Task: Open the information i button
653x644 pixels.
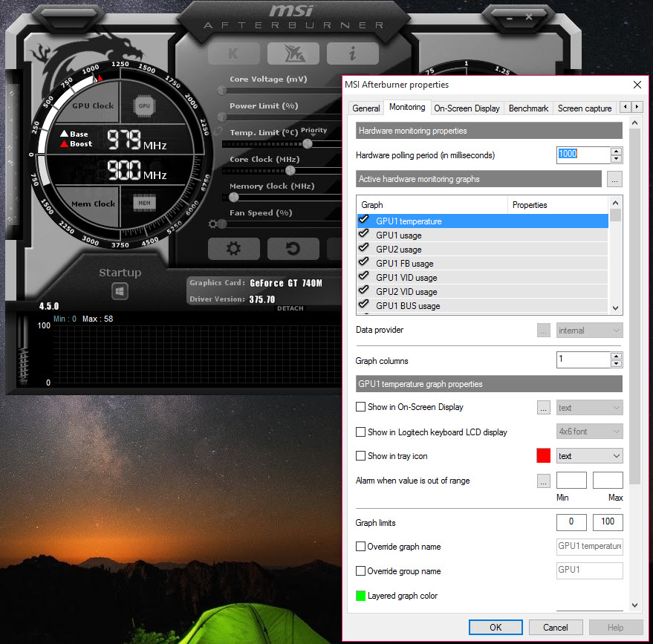Action: pyautogui.click(x=352, y=53)
